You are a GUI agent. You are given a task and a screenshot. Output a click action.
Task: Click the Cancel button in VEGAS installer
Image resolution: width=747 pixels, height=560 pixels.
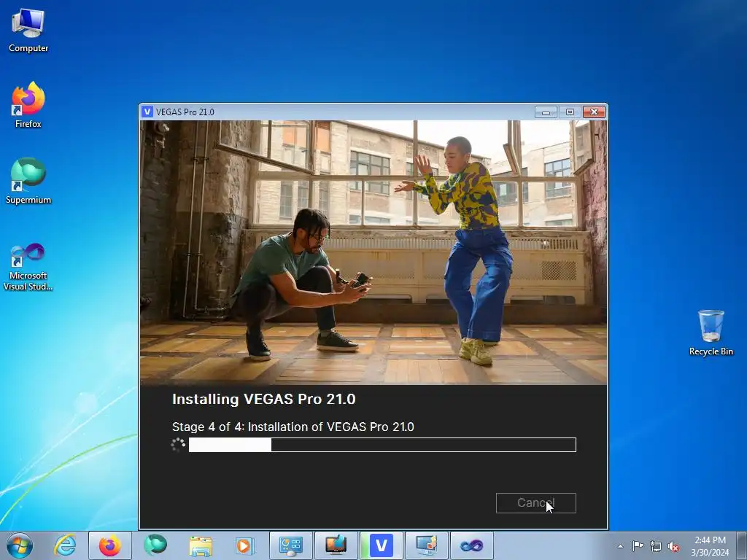tap(535, 503)
